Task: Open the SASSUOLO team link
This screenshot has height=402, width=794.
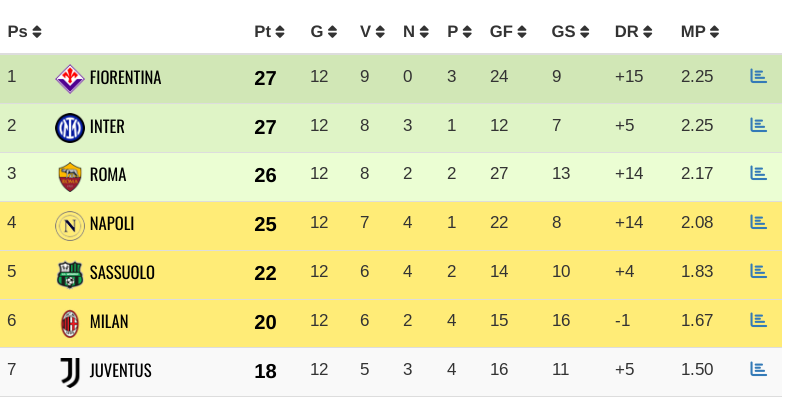Action: pyautogui.click(x=122, y=273)
